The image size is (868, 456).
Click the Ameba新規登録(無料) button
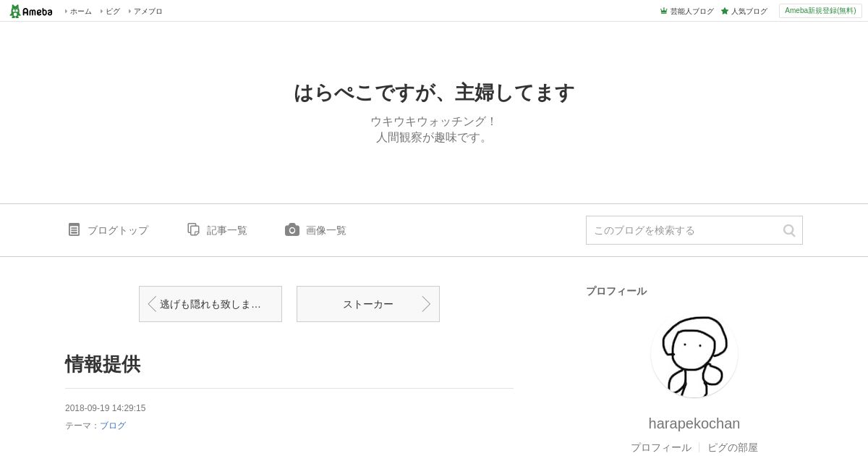pyautogui.click(x=820, y=11)
